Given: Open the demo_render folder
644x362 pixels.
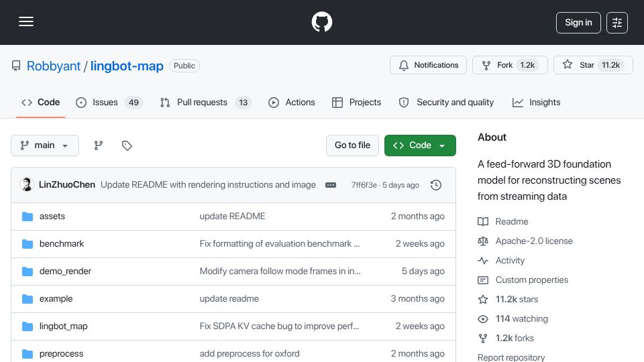Looking at the screenshot, I should (x=65, y=271).
